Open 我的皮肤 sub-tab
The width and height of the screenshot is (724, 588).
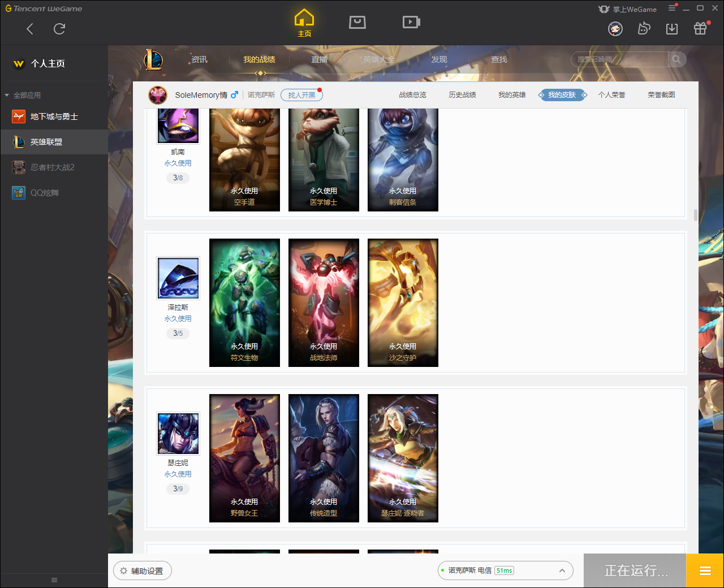(562, 95)
